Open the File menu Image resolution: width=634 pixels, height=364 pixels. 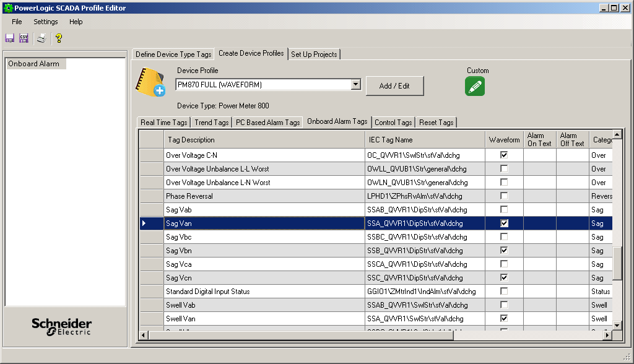17,22
